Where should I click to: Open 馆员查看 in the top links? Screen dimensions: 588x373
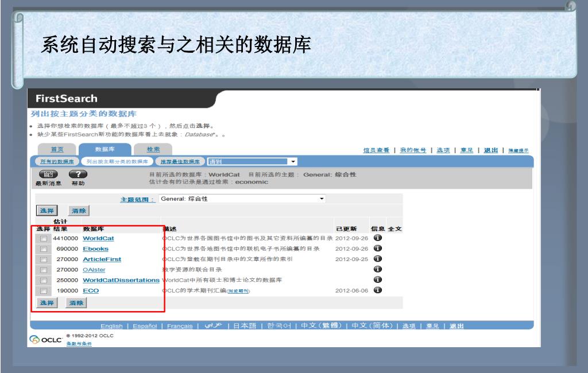point(376,150)
